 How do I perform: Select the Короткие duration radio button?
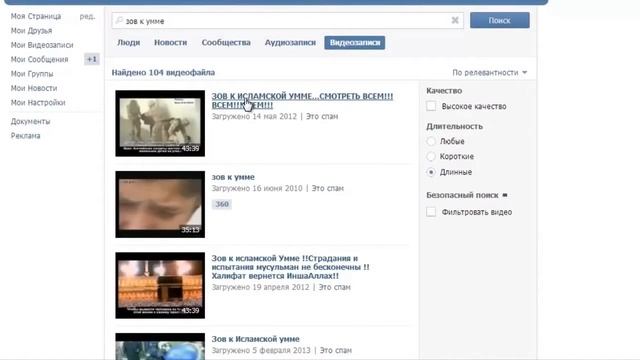tap(431, 156)
